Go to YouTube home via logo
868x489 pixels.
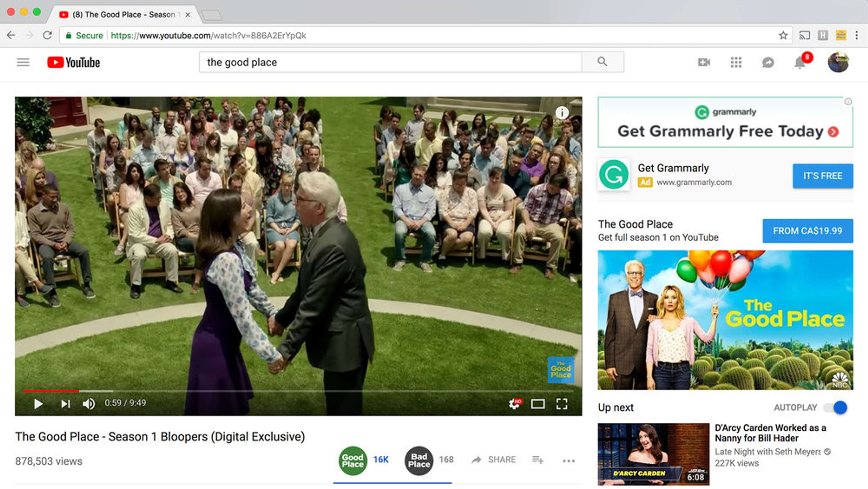[73, 62]
